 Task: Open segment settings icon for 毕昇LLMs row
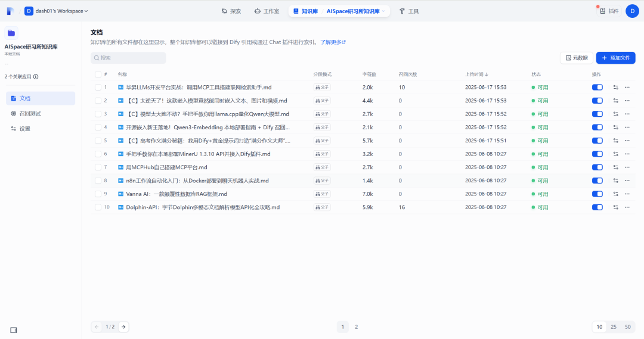click(615, 88)
